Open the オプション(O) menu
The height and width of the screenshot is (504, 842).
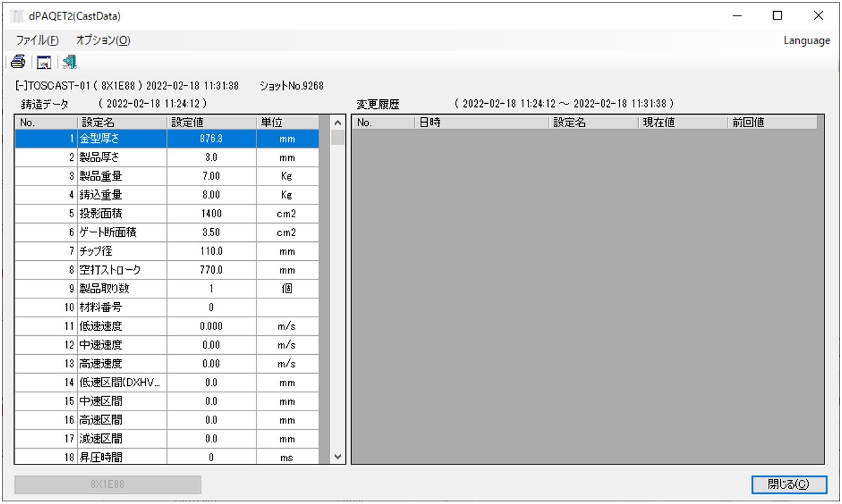(x=103, y=40)
